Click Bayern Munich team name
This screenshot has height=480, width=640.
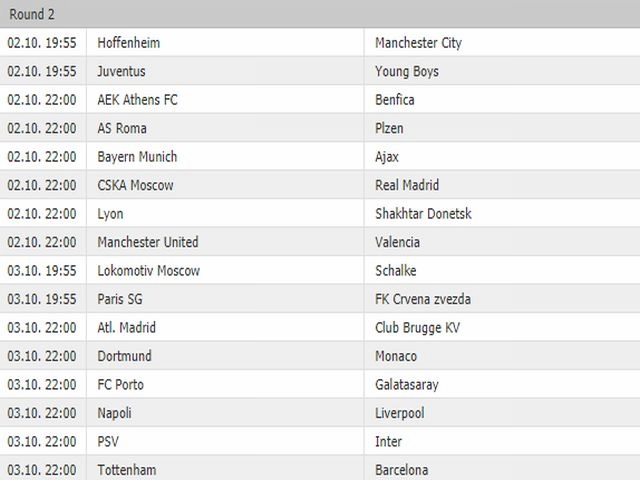coord(137,157)
